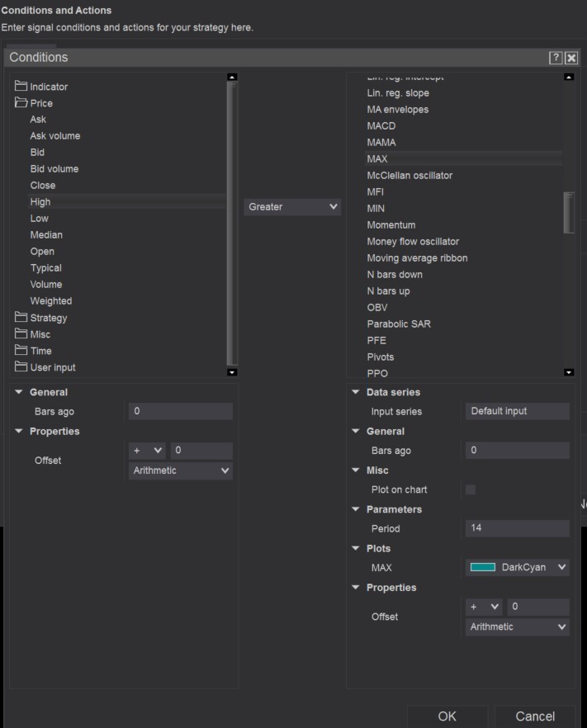Screen dimensions: 587x728
Task: Click left Offset value field
Action: [201, 451]
